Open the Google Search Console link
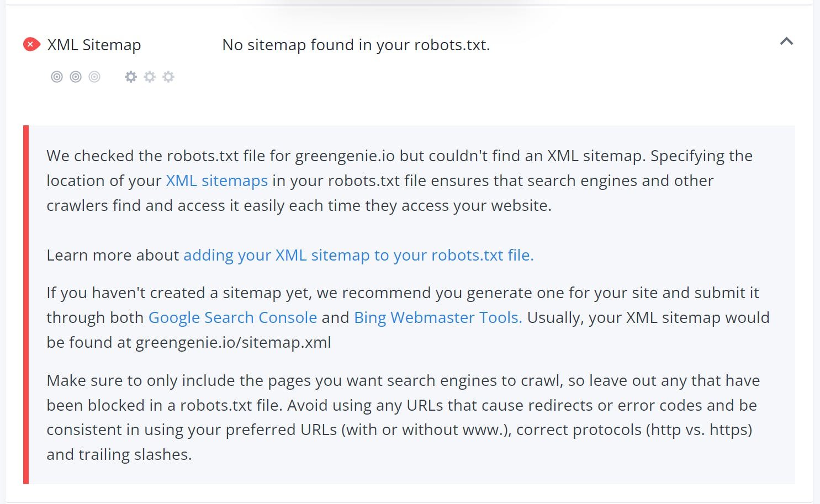This screenshot has height=504, width=820. tap(232, 317)
